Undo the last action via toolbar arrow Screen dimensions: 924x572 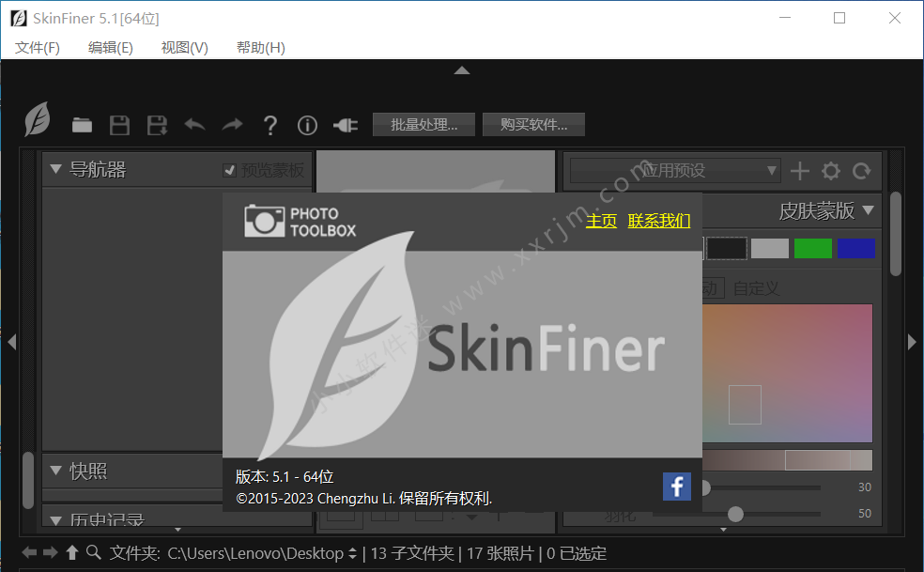click(194, 124)
